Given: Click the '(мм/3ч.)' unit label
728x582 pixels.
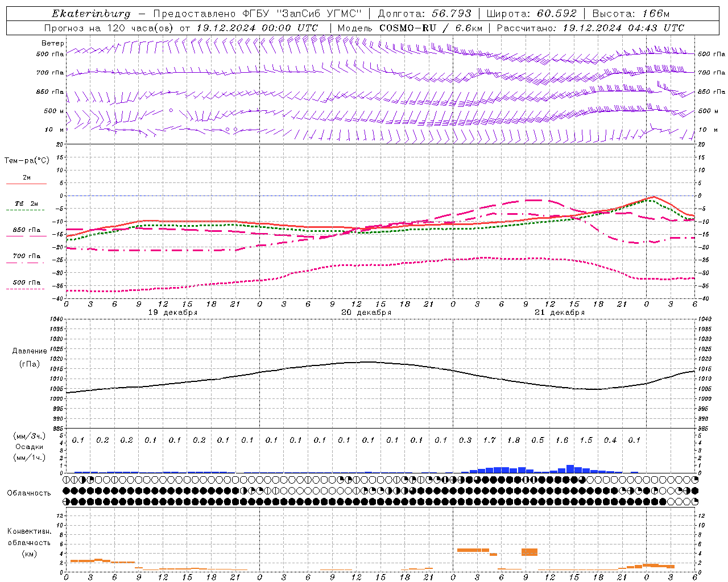Looking at the screenshot, I should tap(30, 436).
